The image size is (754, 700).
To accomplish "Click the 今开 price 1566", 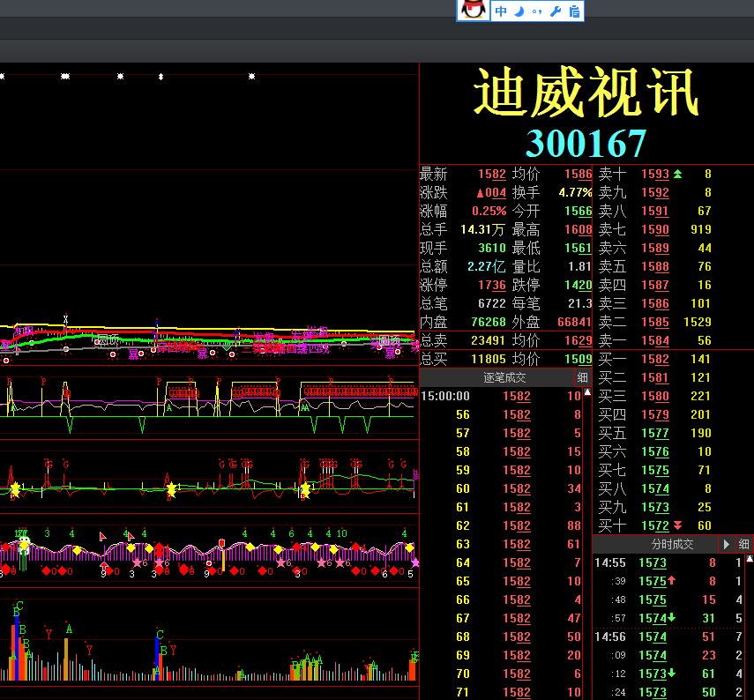I will [578, 211].
